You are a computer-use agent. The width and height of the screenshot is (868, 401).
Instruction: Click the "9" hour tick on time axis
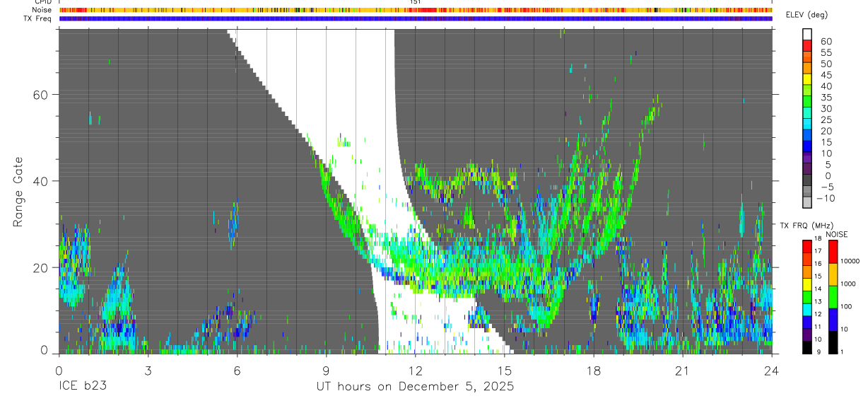[x=326, y=370]
